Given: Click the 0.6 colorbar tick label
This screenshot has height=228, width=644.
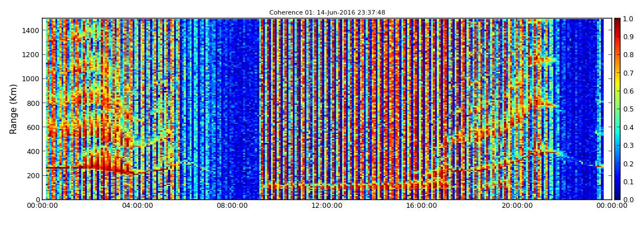Looking at the screenshot, I should [628, 91].
